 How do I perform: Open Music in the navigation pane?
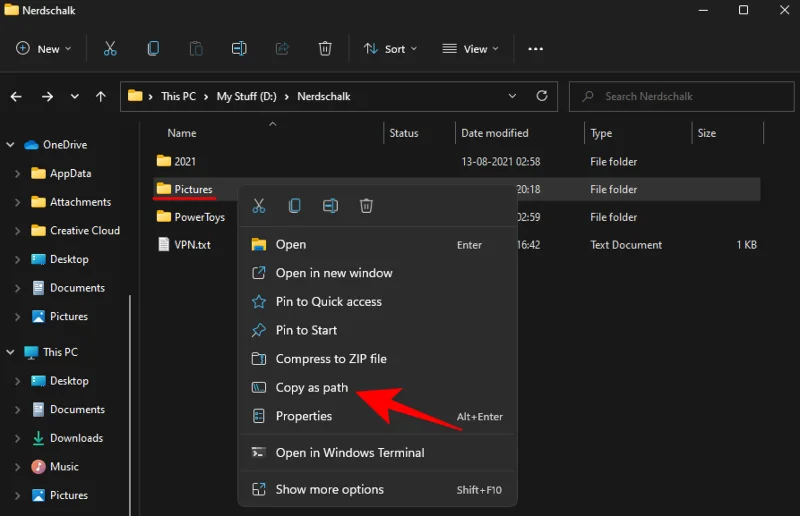tap(64, 466)
